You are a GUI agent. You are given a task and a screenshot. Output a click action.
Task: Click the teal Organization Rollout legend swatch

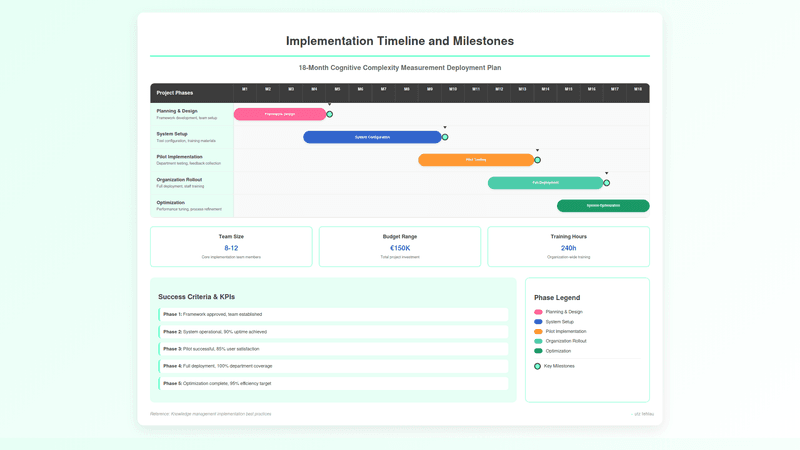(538, 341)
